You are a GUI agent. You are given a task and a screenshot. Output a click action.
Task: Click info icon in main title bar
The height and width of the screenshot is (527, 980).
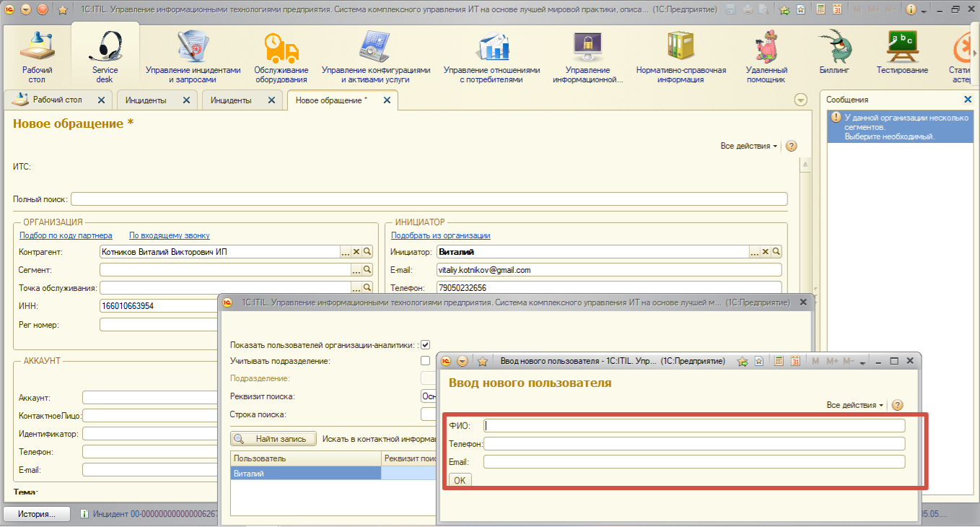(911, 9)
